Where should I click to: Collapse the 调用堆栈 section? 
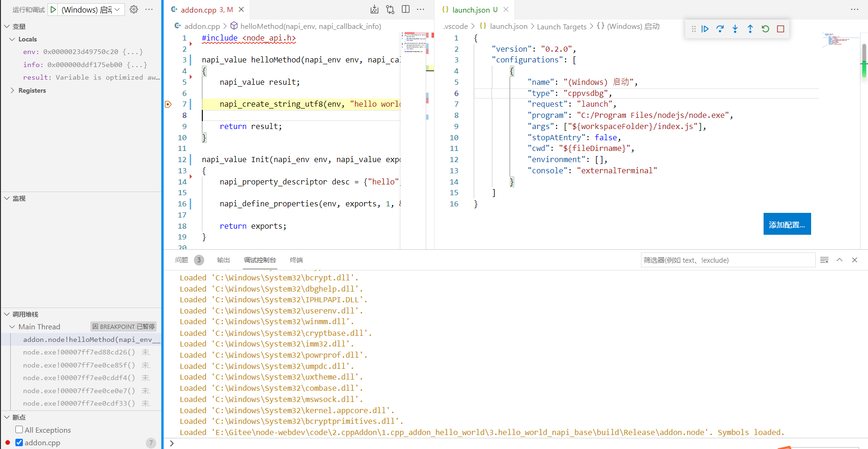7,314
